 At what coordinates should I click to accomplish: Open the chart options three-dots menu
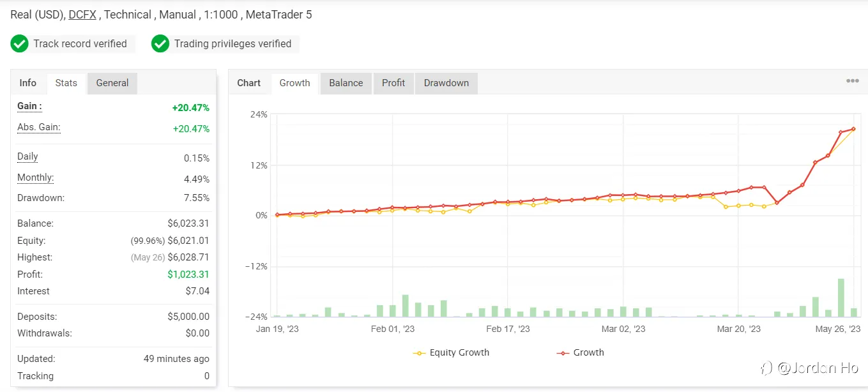click(x=852, y=81)
